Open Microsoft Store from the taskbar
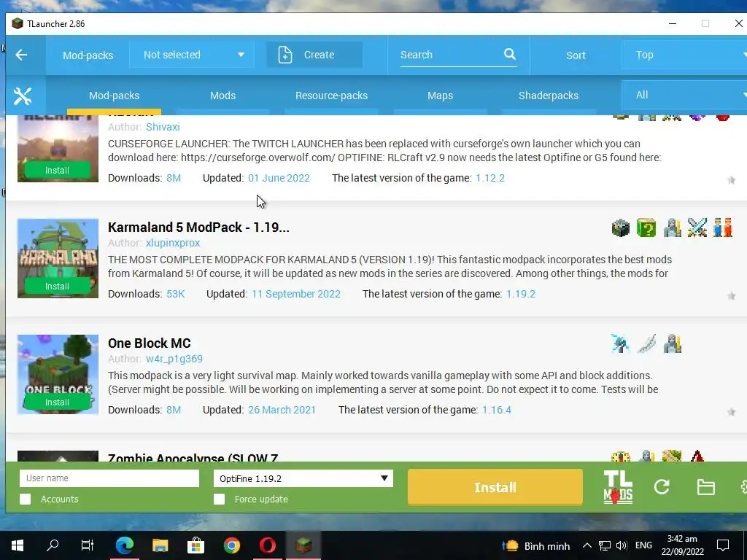This screenshot has height=560, width=747. click(x=196, y=545)
